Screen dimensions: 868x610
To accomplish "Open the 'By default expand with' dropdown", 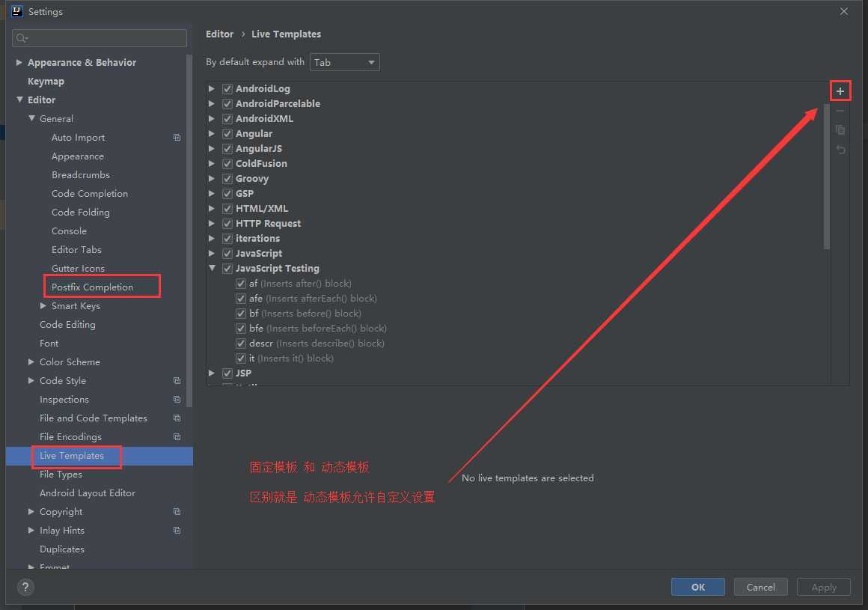I will [344, 63].
